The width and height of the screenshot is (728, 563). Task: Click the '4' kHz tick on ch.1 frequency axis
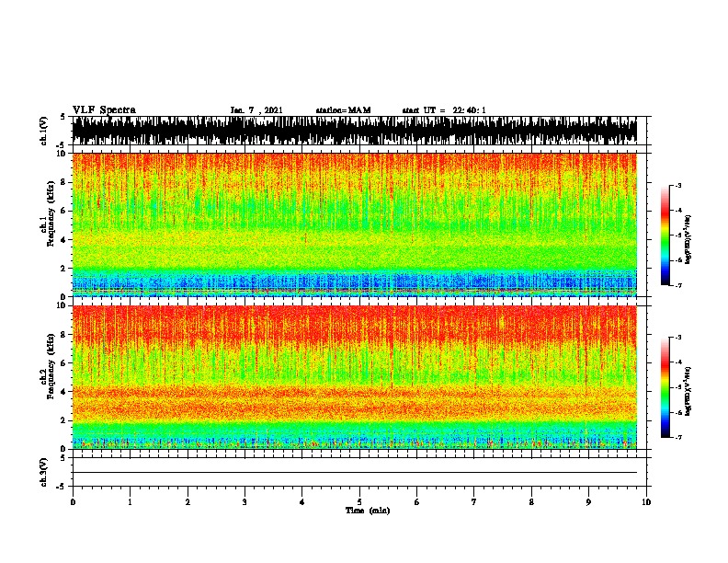click(x=63, y=240)
